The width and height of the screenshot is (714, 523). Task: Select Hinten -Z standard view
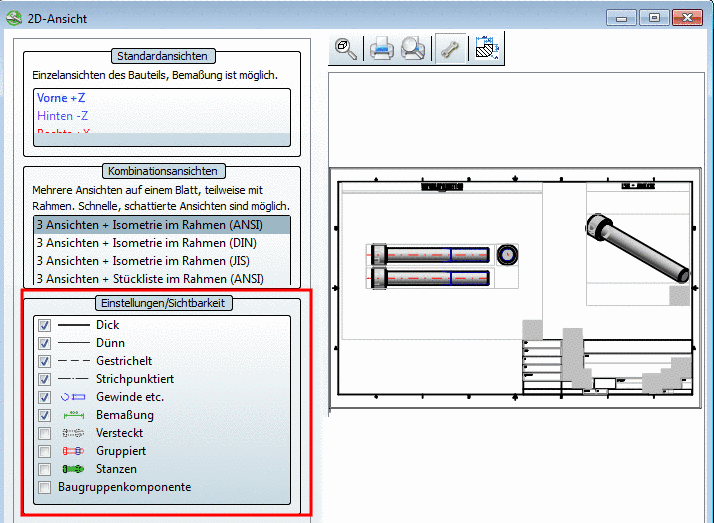pos(162,116)
